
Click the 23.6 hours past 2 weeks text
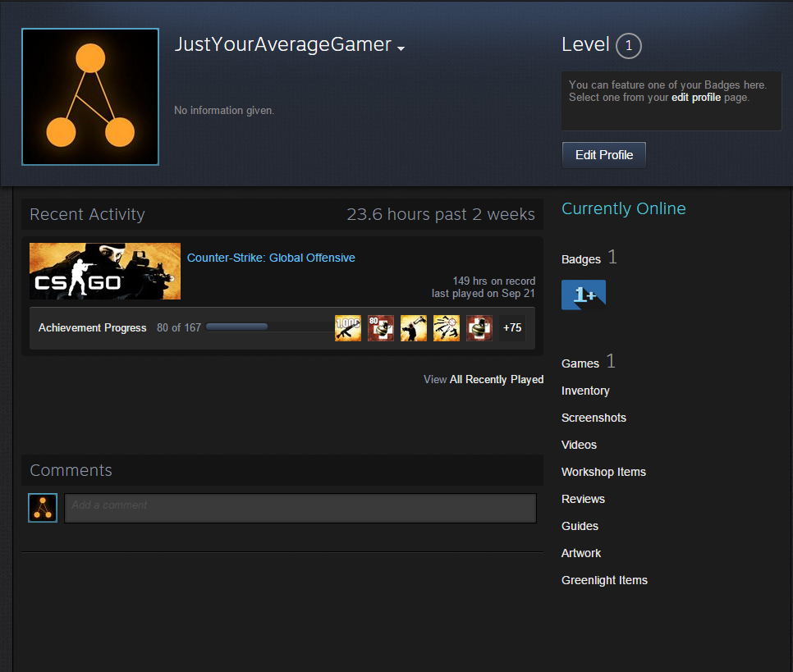point(441,214)
